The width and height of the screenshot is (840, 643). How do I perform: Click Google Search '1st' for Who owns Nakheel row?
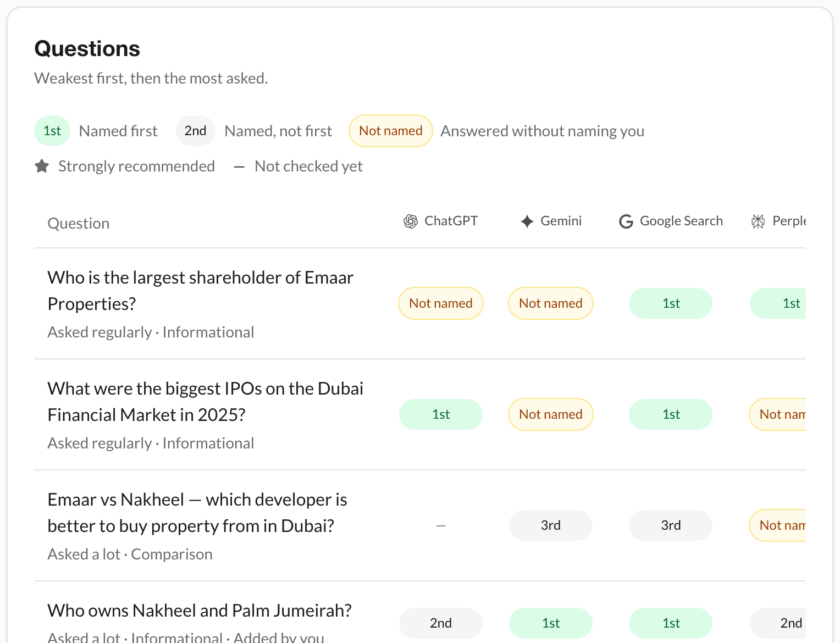click(x=671, y=623)
